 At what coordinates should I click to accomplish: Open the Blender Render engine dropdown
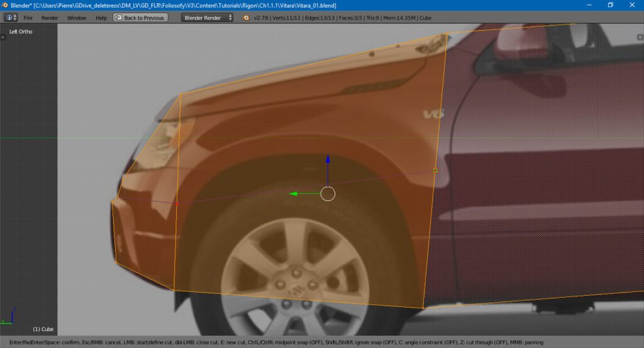(x=208, y=18)
